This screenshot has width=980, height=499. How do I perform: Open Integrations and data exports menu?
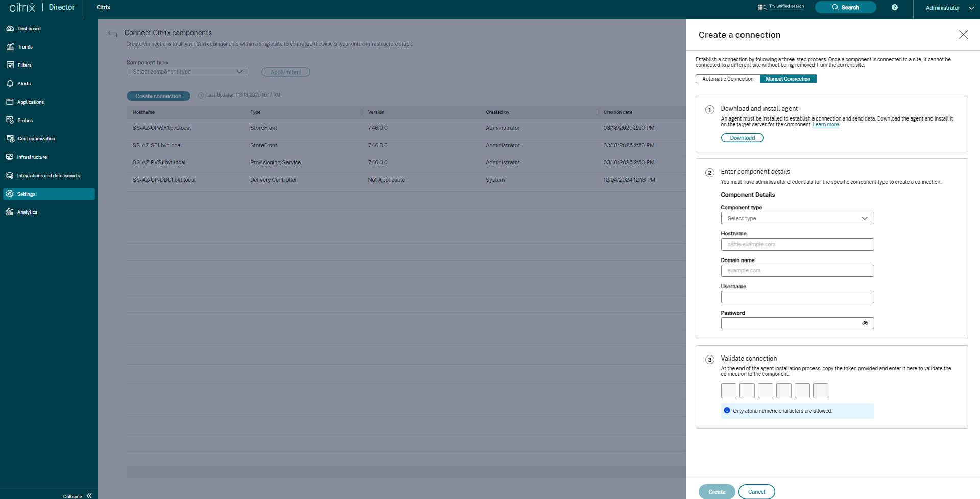coord(48,176)
